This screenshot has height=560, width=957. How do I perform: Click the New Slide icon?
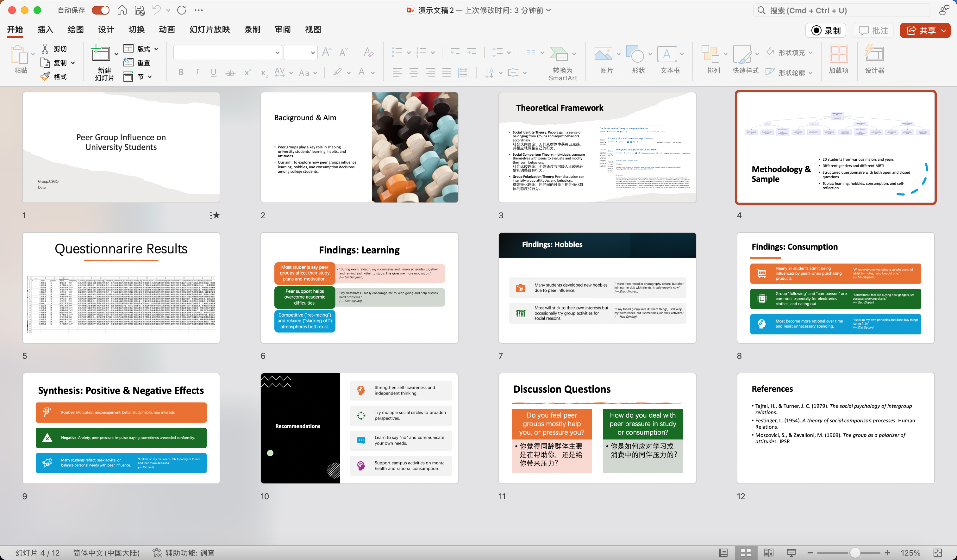pos(101,53)
